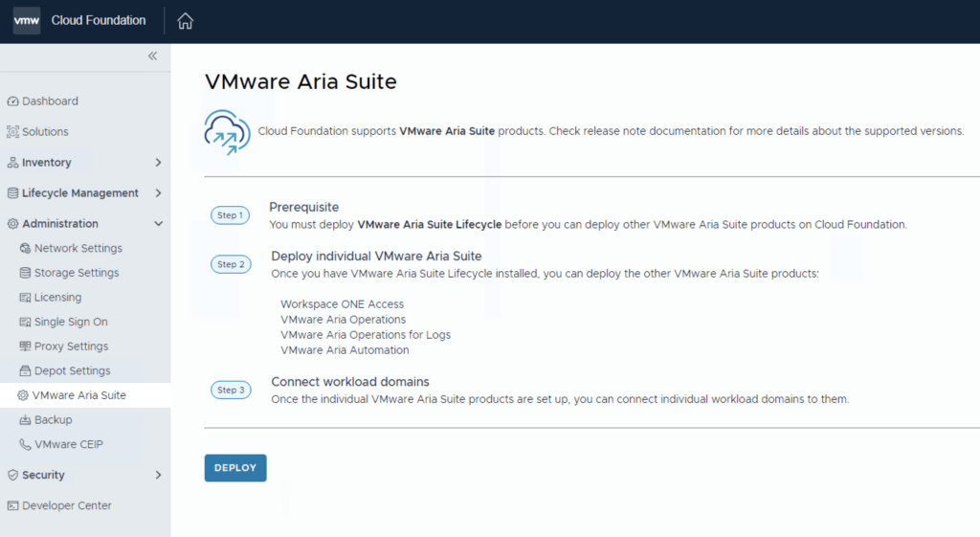Click the Step 1 badge
The height and width of the screenshot is (537, 980).
tap(230, 215)
